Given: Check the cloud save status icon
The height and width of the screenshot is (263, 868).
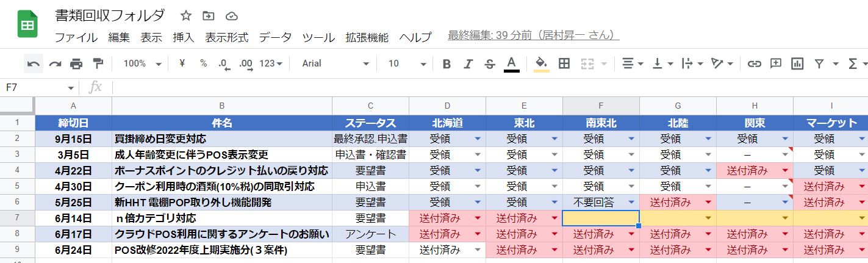Looking at the screenshot, I should [231, 15].
